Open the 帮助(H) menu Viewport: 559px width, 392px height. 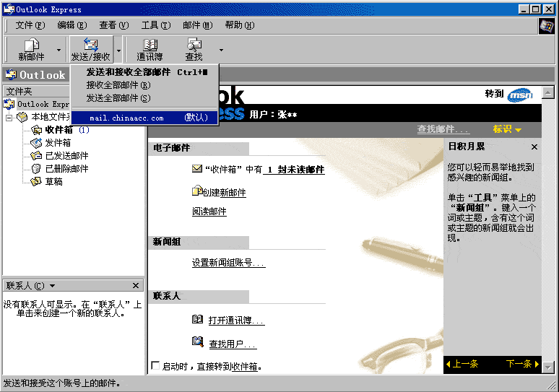240,25
